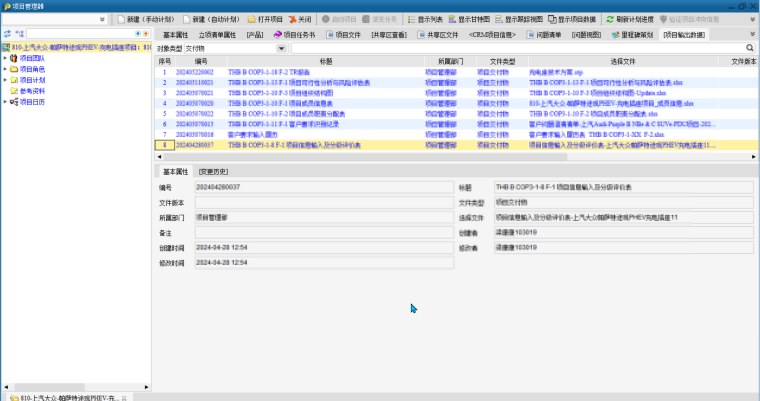This screenshot has height=401, width=760.
Task: Click 新建（手动计划） toolbar button
Action: coord(146,19)
